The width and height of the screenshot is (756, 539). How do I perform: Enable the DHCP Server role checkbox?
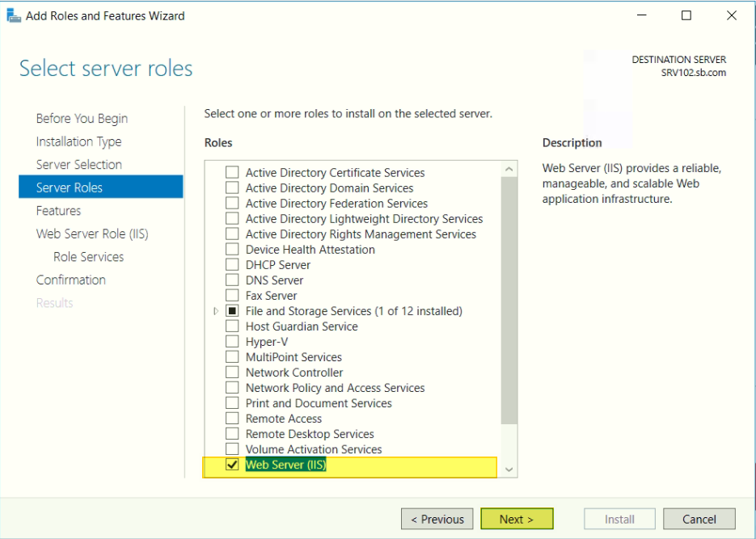232,265
